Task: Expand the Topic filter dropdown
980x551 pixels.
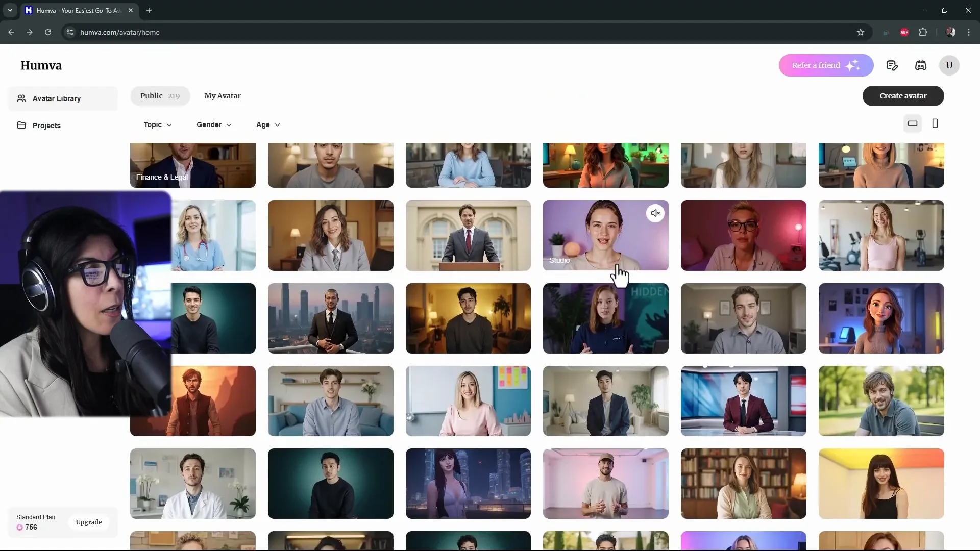Action: point(158,124)
